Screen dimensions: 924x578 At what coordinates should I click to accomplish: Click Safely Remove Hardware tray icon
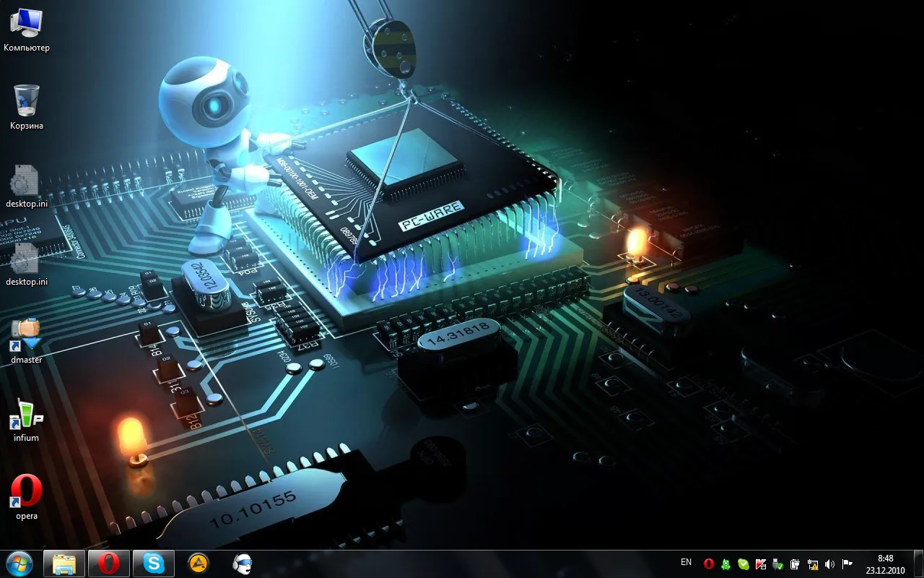click(x=778, y=564)
